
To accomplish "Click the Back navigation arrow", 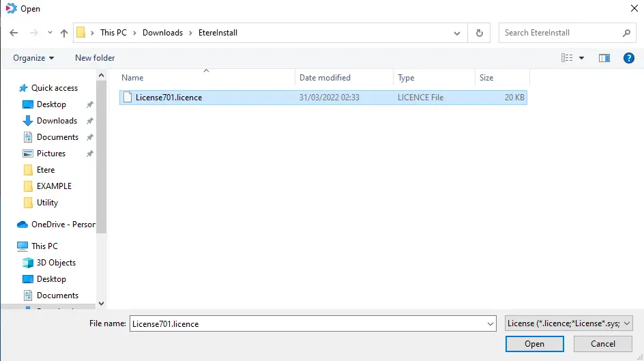I will tap(14, 33).
